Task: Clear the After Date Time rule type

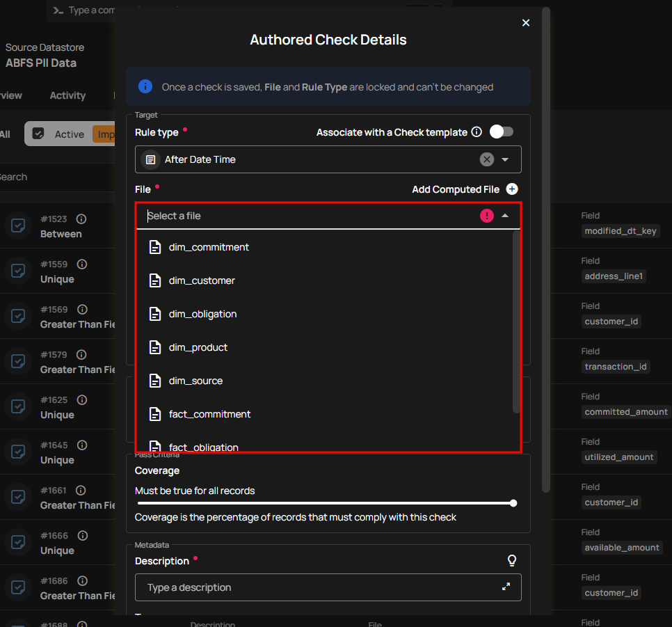Action: pyautogui.click(x=487, y=159)
